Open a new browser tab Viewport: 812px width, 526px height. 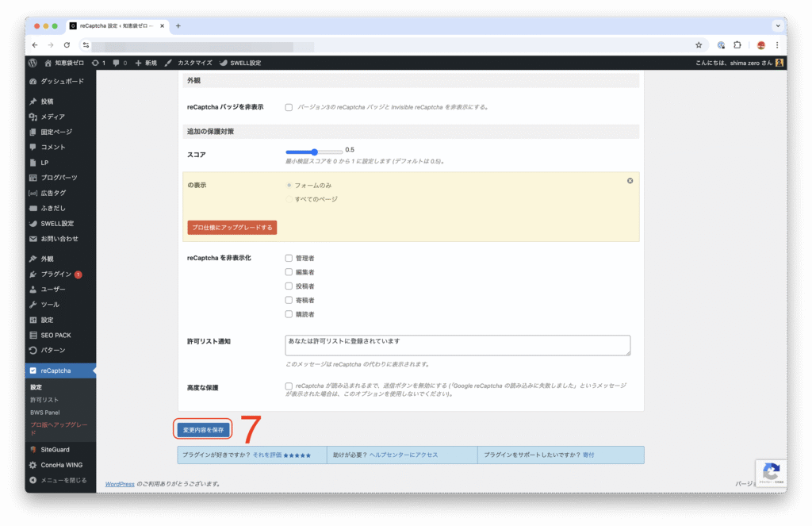[x=178, y=26]
